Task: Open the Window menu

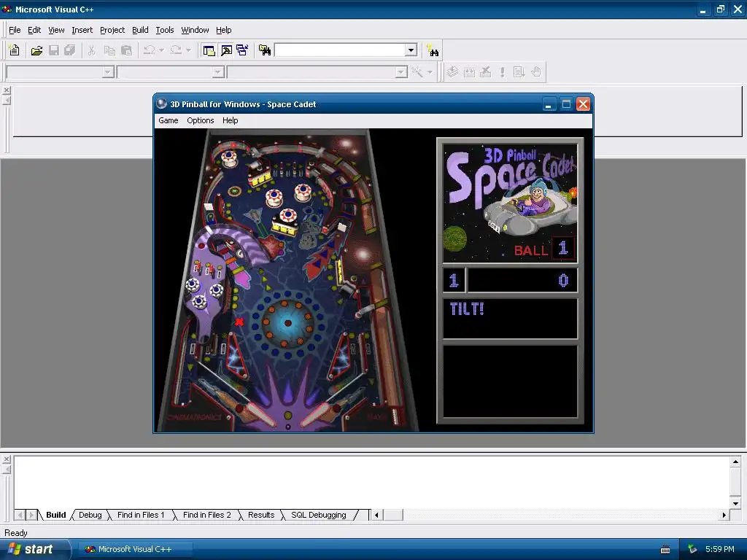Action: click(195, 30)
